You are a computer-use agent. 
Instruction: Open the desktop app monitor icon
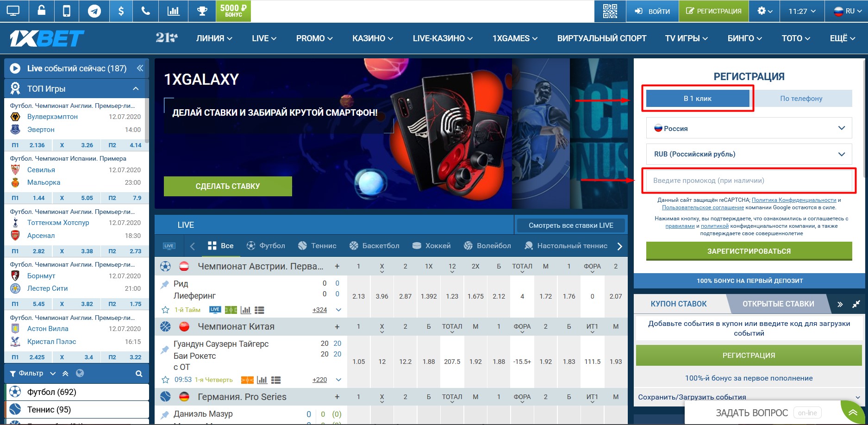(x=13, y=11)
